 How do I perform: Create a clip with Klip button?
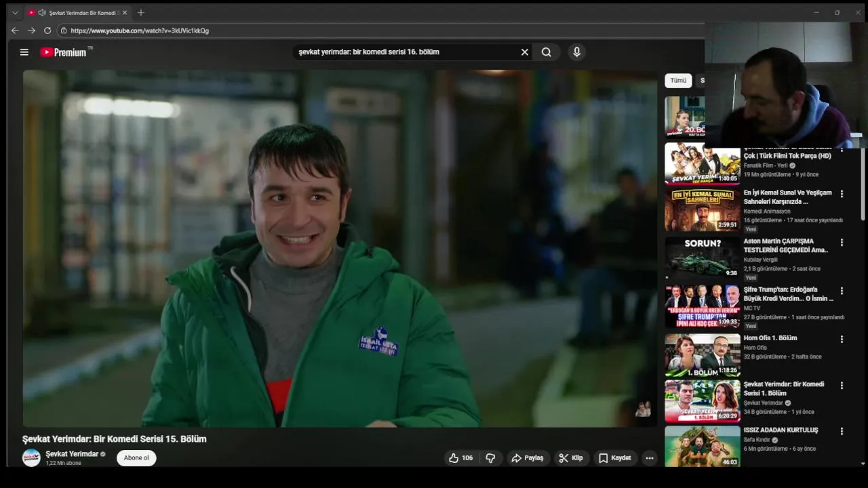point(571,458)
